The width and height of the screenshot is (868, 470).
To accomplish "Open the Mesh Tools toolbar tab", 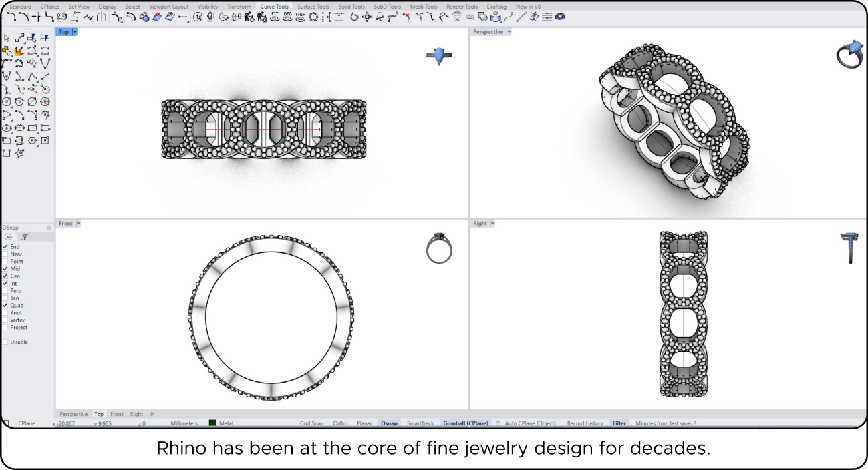I will tap(424, 7).
